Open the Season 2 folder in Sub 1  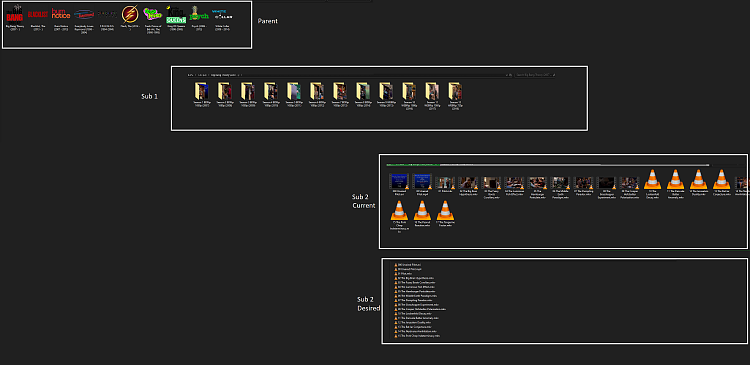[x=224, y=95]
